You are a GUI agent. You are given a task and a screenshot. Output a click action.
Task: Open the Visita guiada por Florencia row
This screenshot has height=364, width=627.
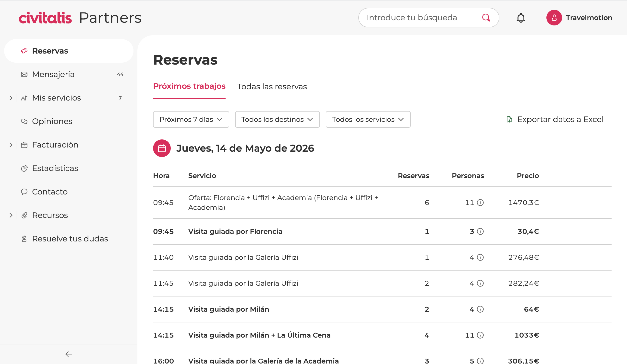(382, 232)
